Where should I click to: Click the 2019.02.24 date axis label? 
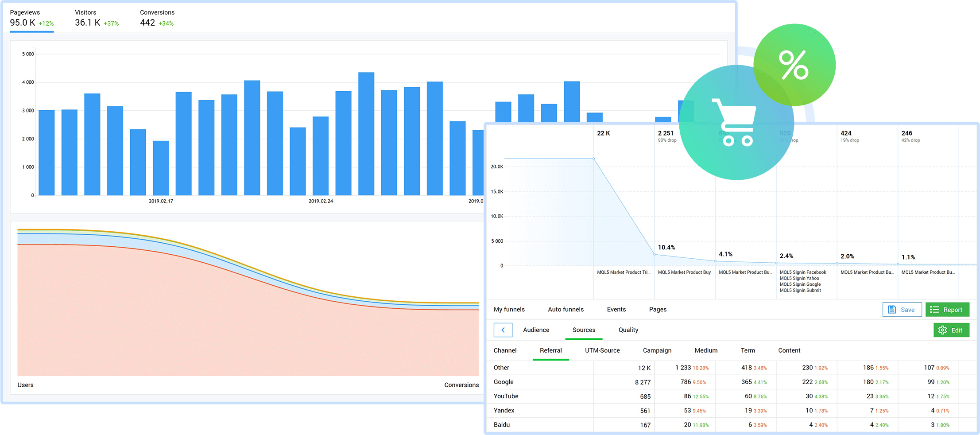(321, 201)
